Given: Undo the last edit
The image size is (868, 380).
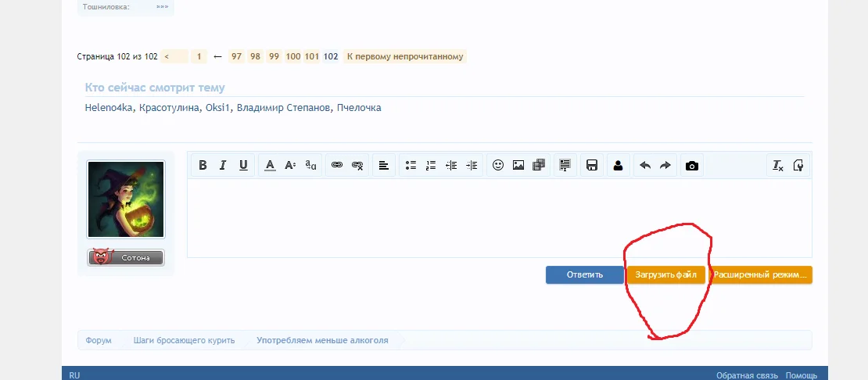Looking at the screenshot, I should (x=645, y=166).
